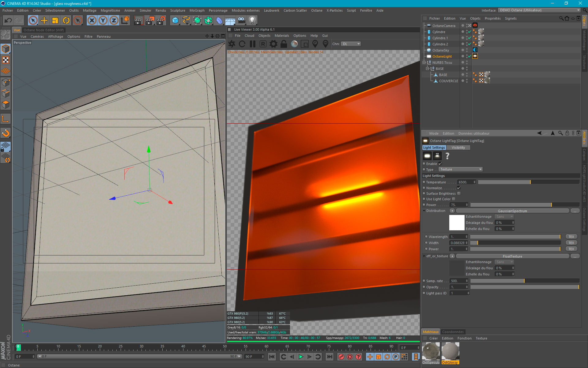Click the FloatTexture button
The height and width of the screenshot is (368, 588).
point(512,256)
